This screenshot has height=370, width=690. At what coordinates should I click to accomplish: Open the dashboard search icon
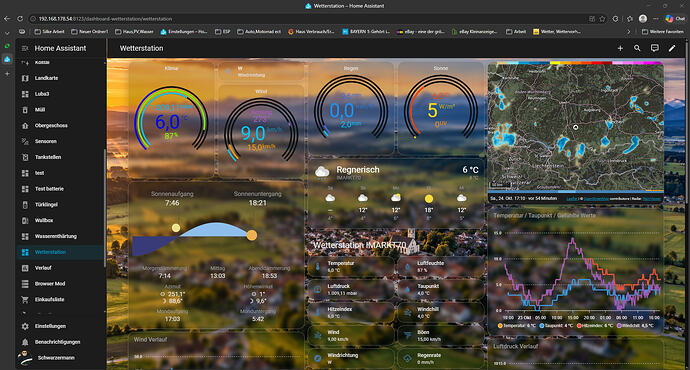click(637, 48)
